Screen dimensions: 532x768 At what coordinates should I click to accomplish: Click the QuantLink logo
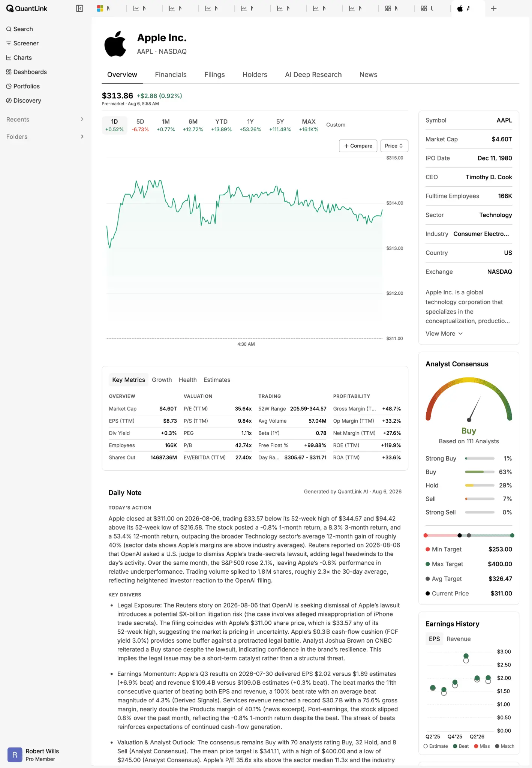click(27, 8)
